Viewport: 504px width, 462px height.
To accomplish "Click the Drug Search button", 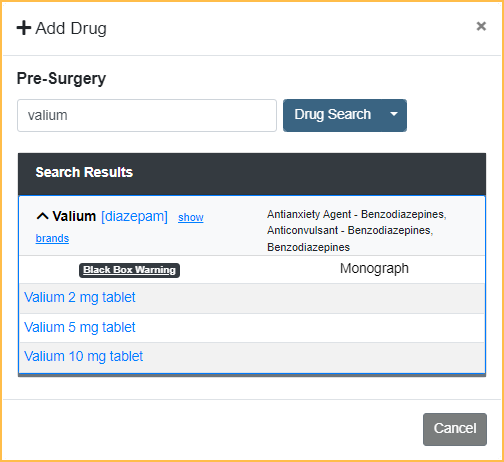I will coord(333,115).
